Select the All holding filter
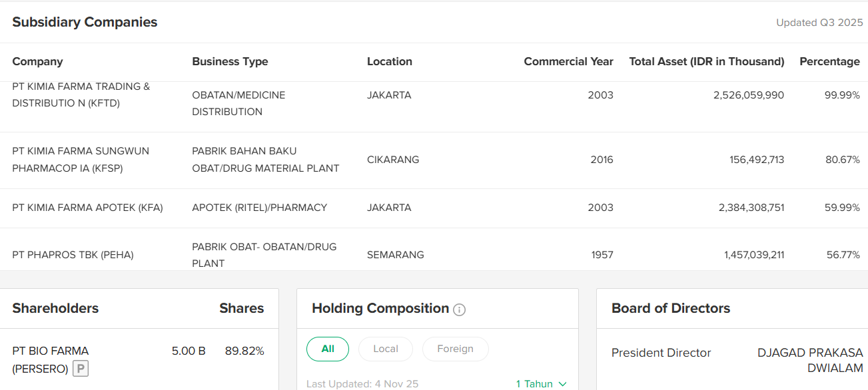 328,349
